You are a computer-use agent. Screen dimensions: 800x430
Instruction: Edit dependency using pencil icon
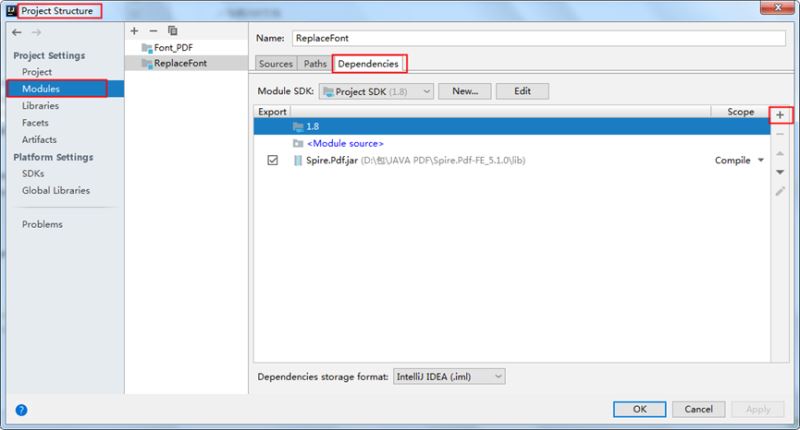[780, 191]
